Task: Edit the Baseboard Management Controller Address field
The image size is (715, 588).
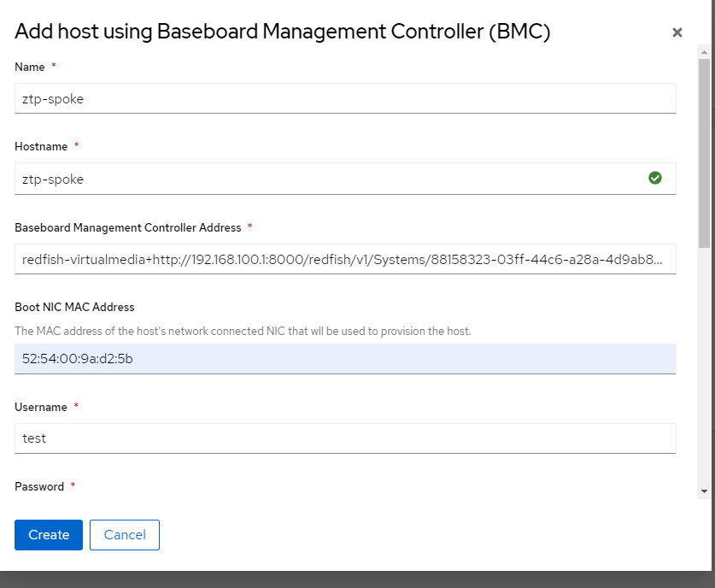Action: [x=345, y=259]
